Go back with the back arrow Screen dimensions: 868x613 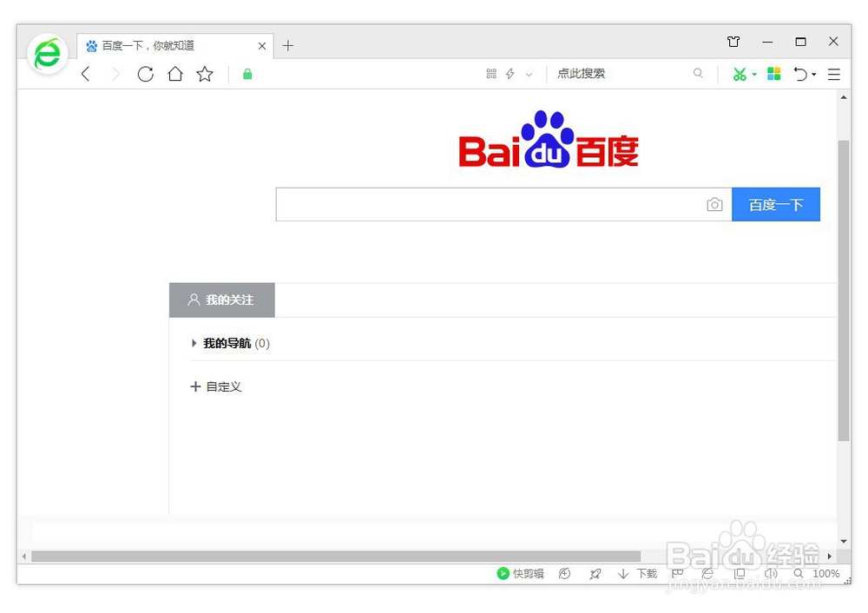coord(85,74)
